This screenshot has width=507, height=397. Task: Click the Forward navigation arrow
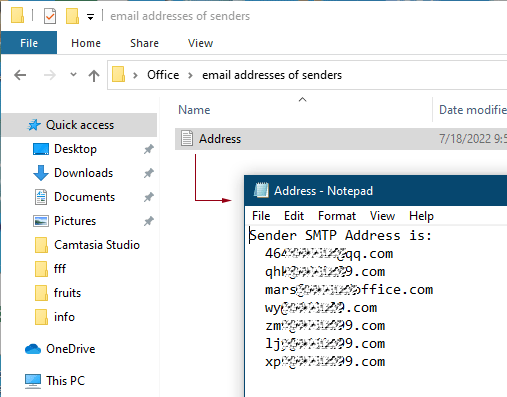50,75
